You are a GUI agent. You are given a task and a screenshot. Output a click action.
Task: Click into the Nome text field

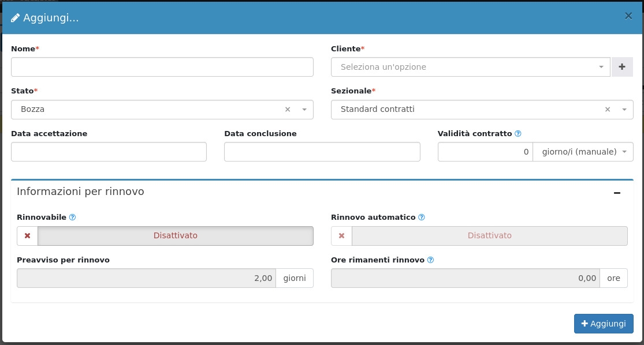pyautogui.click(x=162, y=67)
